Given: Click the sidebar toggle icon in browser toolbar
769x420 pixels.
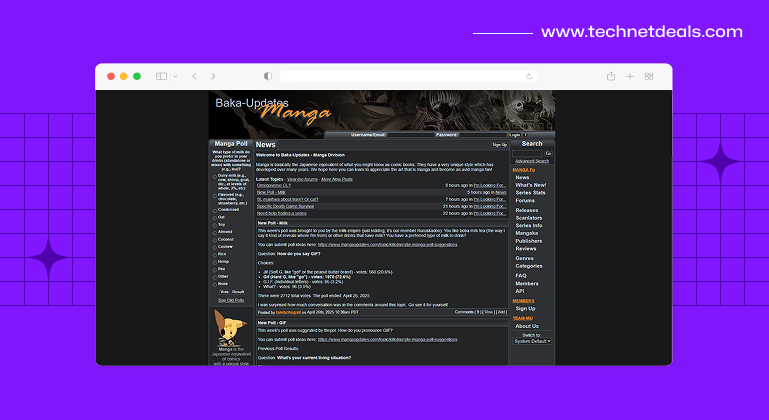Looking at the screenshot, I should point(161,76).
